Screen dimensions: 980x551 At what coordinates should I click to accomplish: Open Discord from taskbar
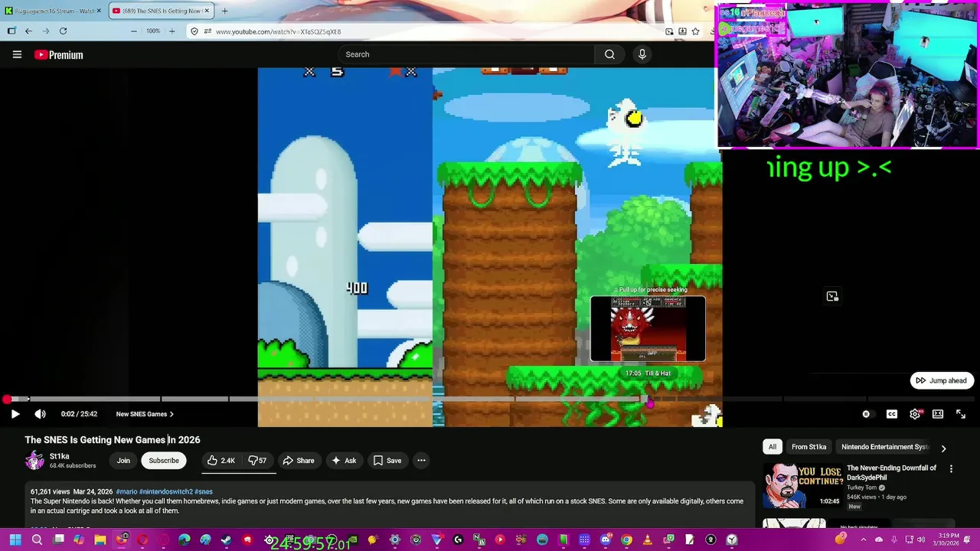pos(606,540)
